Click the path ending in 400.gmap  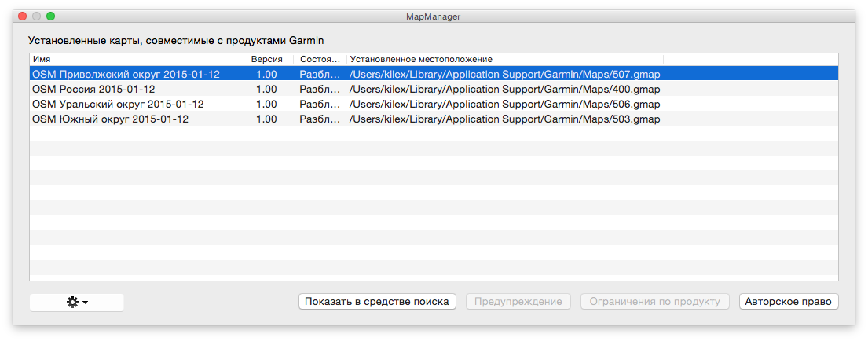(504, 89)
